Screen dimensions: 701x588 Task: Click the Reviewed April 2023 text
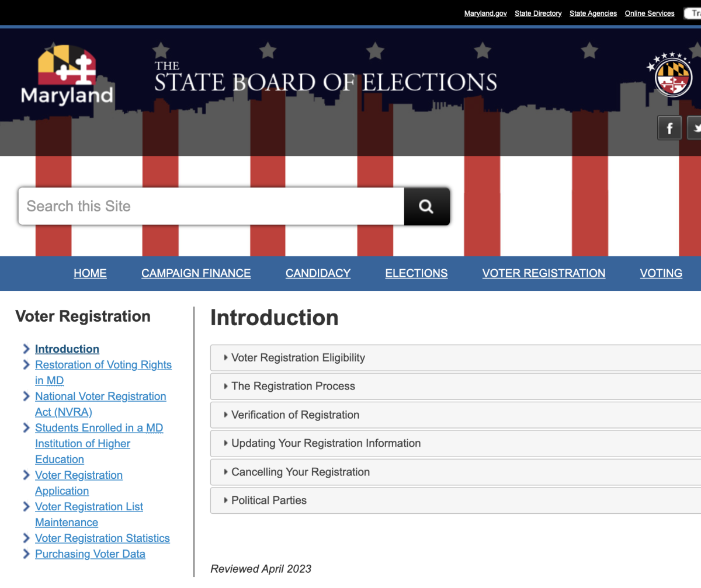tap(261, 569)
